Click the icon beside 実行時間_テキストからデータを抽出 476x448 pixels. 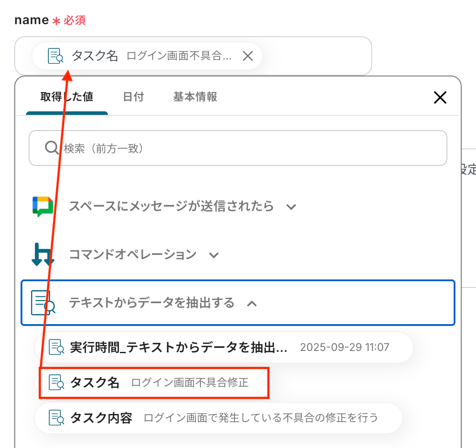56,347
